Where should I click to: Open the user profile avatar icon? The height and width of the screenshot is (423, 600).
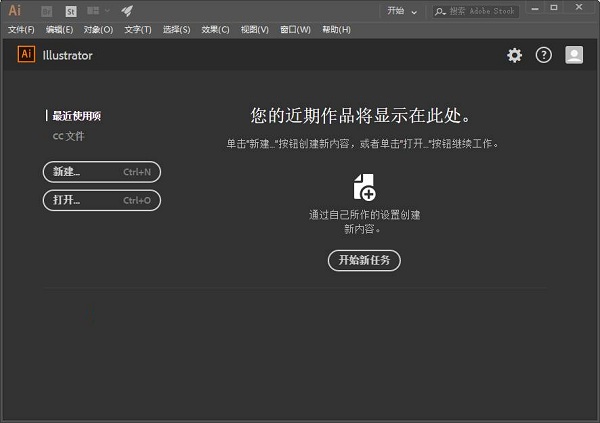pyautogui.click(x=574, y=55)
